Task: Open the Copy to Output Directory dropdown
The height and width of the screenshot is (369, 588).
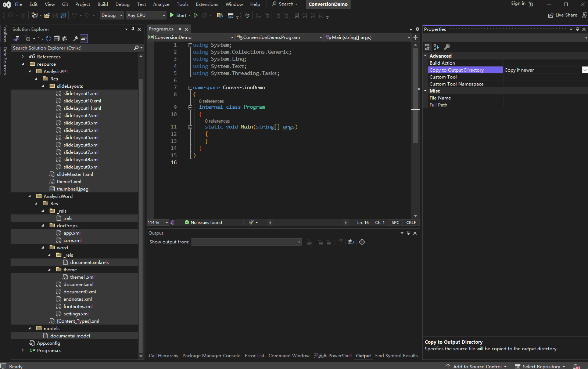Action: (x=584, y=70)
